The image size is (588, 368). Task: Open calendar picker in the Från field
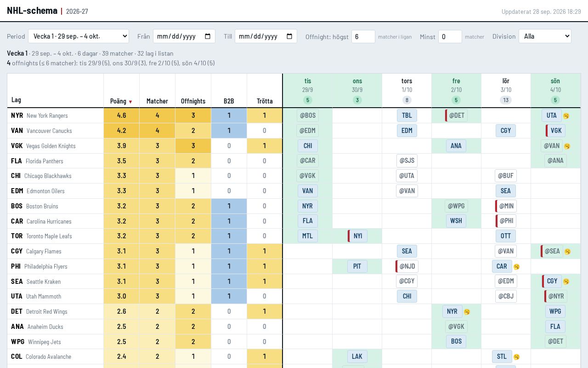point(207,36)
